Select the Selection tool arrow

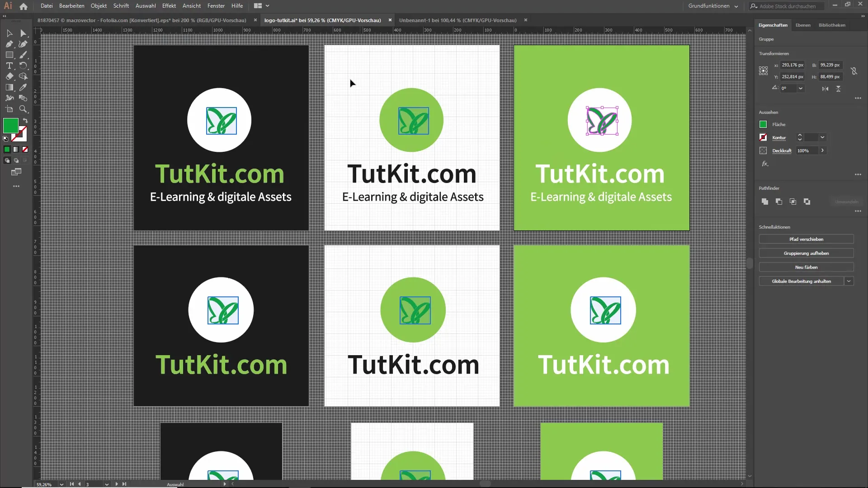point(9,33)
